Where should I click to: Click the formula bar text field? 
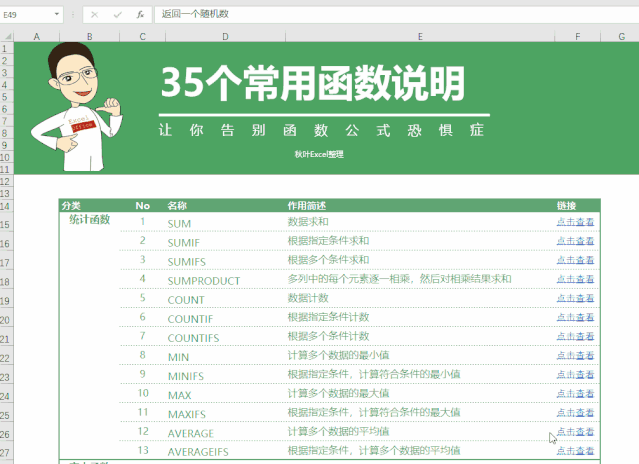point(396,14)
